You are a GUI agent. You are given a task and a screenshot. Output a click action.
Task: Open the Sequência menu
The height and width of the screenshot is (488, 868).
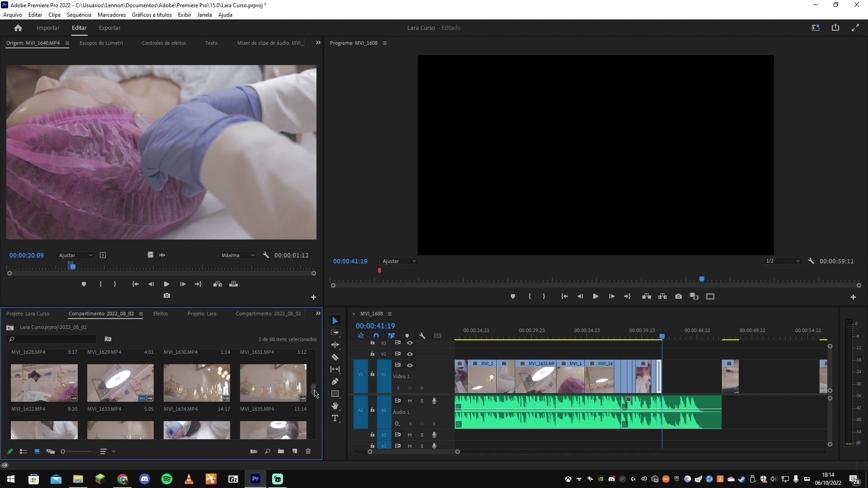[79, 14]
